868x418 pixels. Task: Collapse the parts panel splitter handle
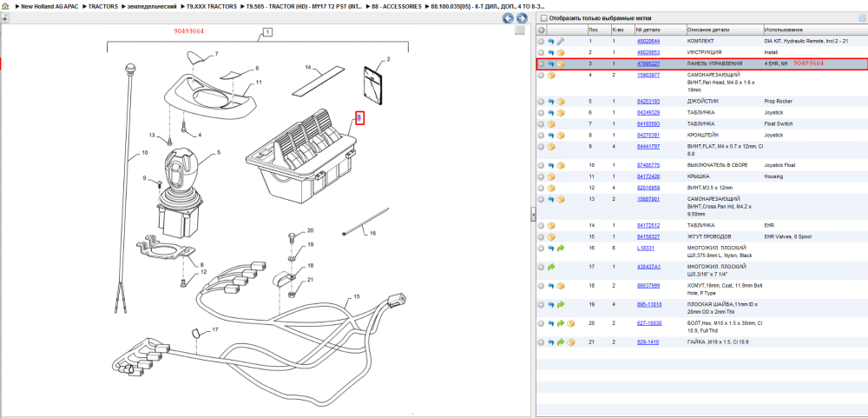click(533, 214)
